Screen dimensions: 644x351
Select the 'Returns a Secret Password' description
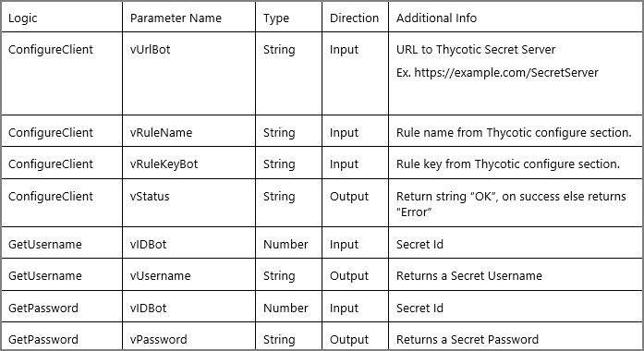point(468,340)
